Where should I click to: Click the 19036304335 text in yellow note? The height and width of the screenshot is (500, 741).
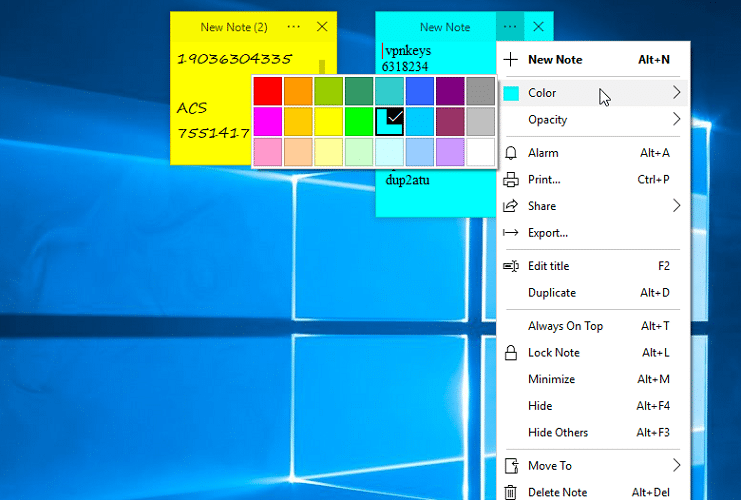point(234,59)
